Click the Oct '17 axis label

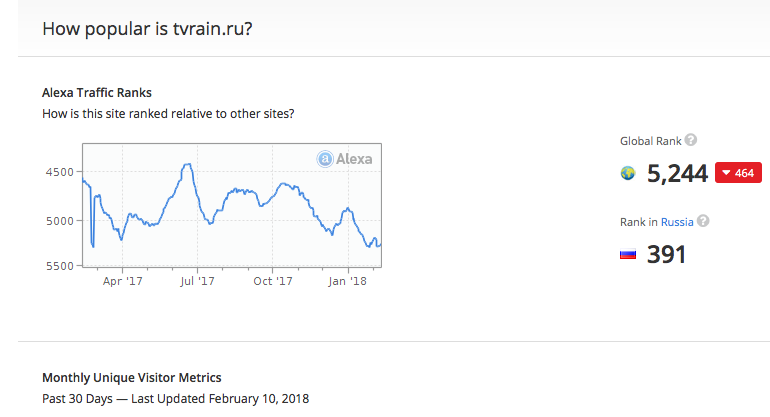[x=273, y=281]
